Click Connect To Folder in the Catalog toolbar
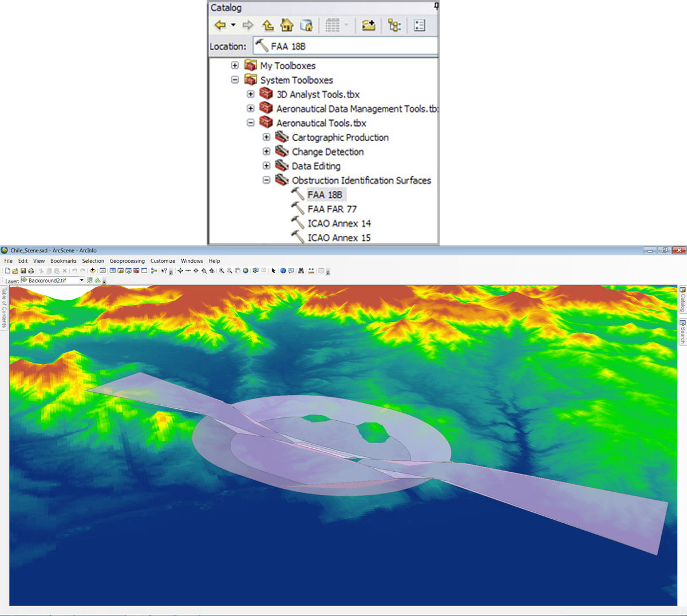Image resolution: width=687 pixels, height=616 pixels. 368,25
